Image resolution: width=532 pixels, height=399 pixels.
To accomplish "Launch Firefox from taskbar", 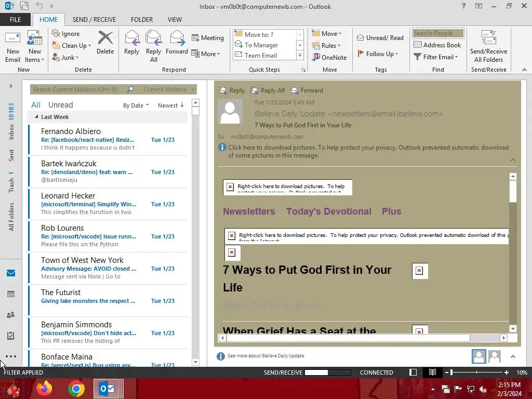I will click(44, 389).
